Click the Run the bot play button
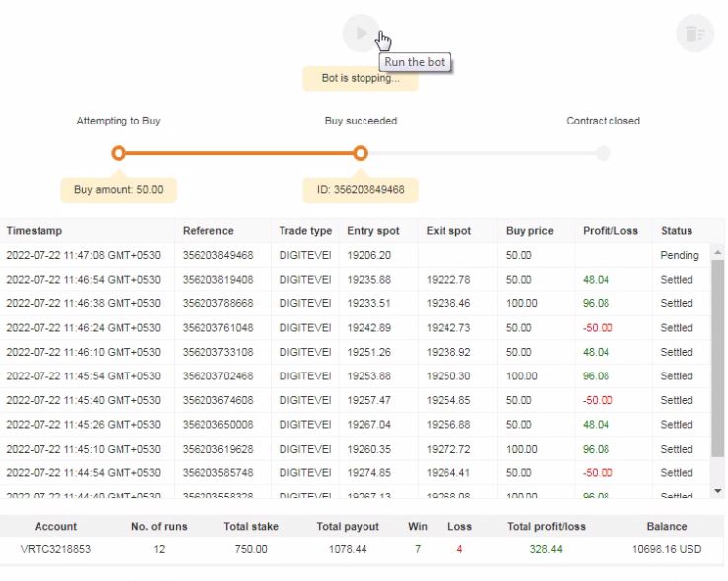 pos(361,33)
